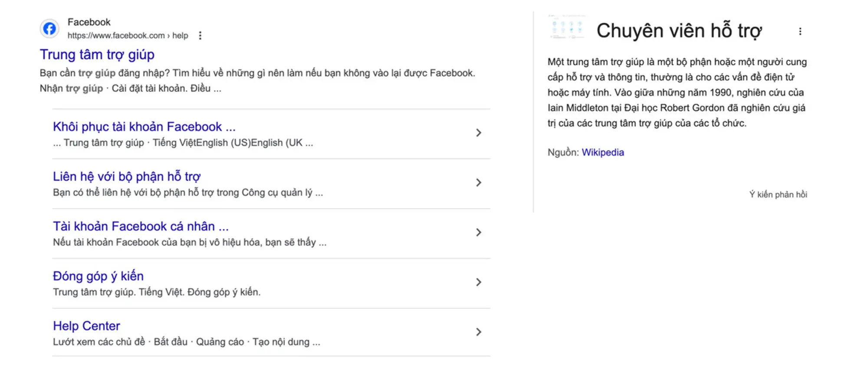Click description 'Lướt xem các chủ đề · Bắt đầu'

pos(187,342)
